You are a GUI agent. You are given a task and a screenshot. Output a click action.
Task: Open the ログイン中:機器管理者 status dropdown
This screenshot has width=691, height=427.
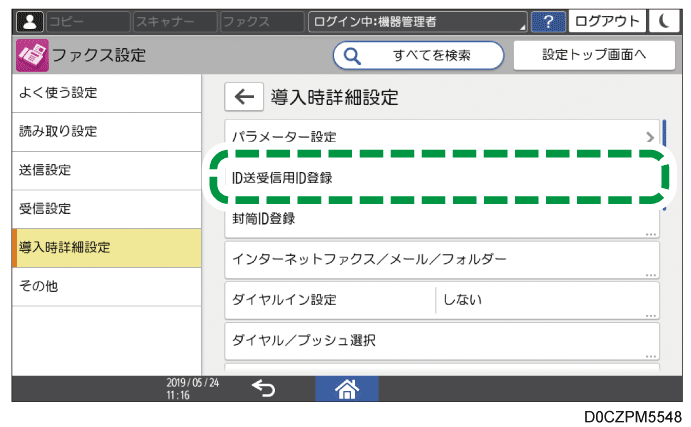(417, 22)
